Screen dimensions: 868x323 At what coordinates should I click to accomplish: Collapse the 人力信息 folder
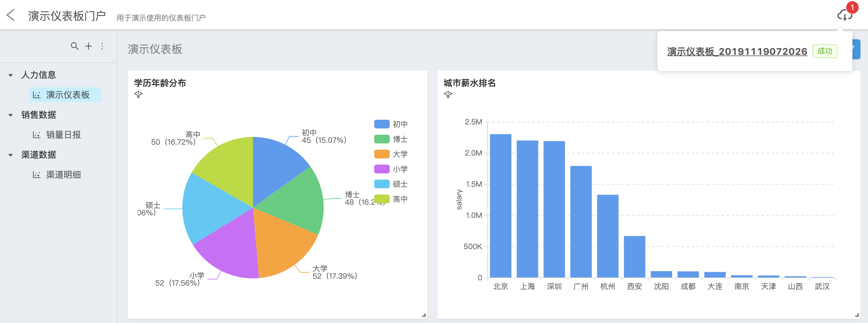pyautogui.click(x=11, y=75)
